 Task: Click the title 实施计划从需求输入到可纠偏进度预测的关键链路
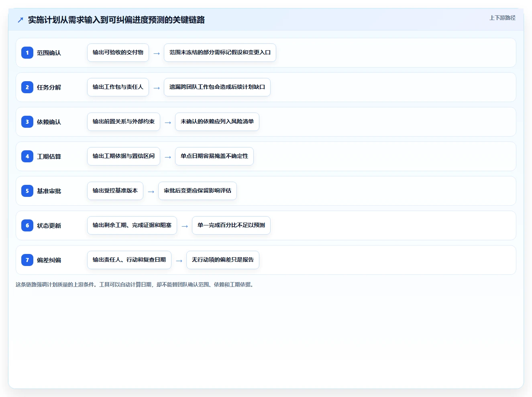pyautogui.click(x=116, y=20)
